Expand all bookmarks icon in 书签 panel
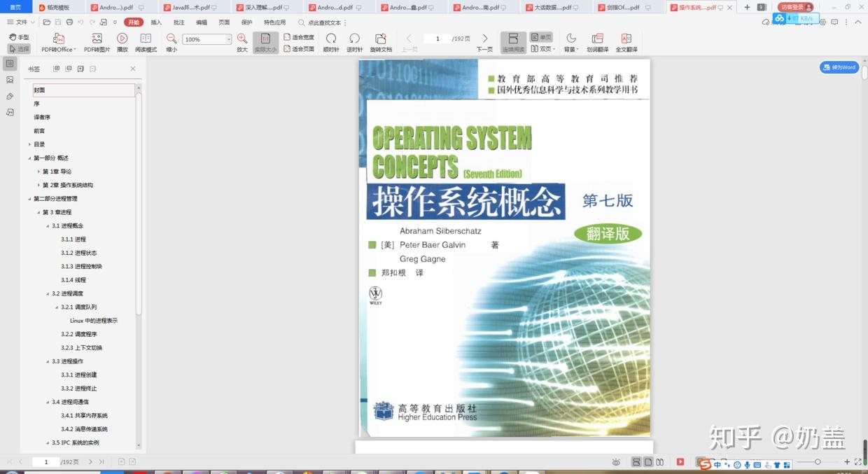868x474 pixels. [57, 69]
